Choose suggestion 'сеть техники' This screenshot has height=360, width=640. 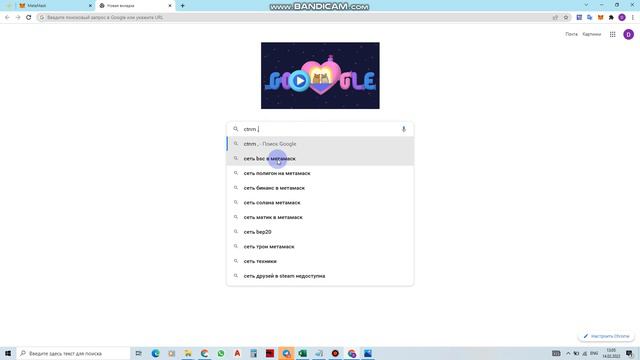point(320,261)
